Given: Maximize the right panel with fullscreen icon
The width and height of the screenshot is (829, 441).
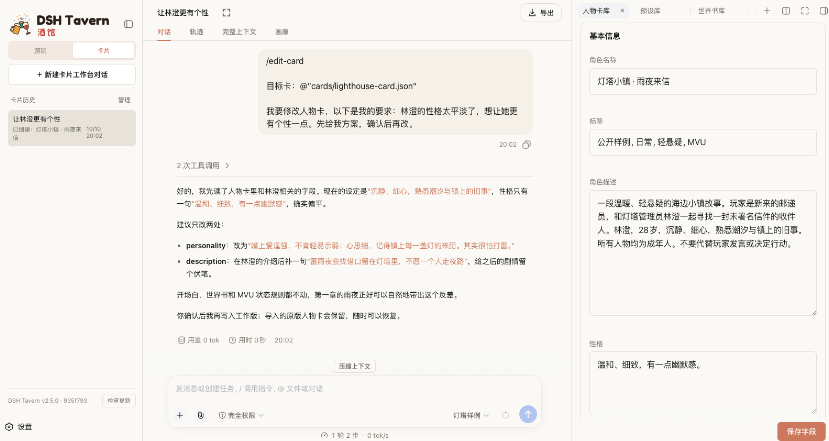Looking at the screenshot, I should [805, 11].
